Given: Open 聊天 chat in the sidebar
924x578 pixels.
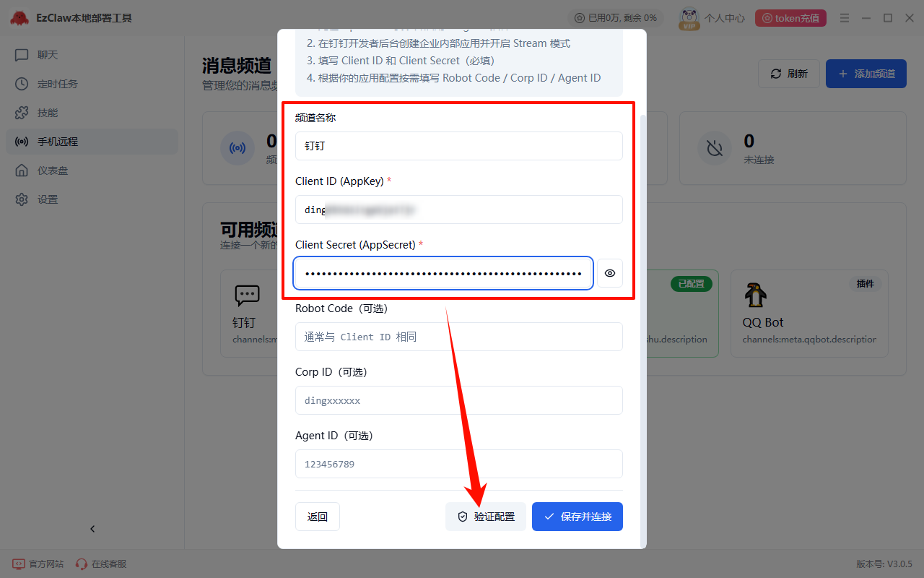Looking at the screenshot, I should (48, 55).
